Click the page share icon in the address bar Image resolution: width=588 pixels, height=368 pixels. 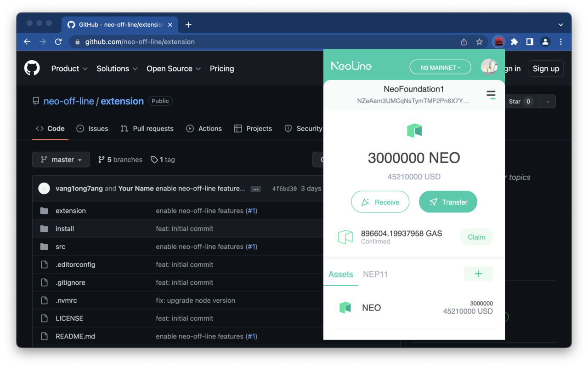point(464,41)
